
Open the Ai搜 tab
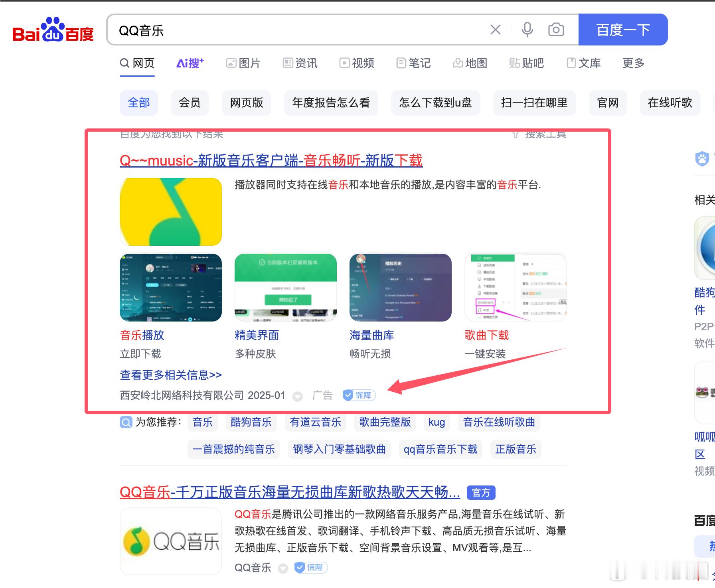(190, 63)
